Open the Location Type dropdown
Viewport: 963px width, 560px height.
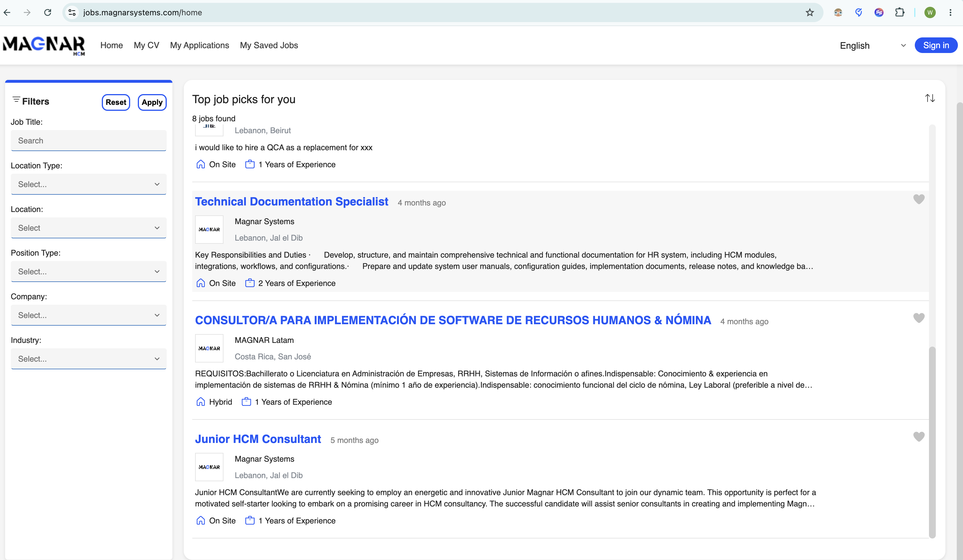point(89,184)
